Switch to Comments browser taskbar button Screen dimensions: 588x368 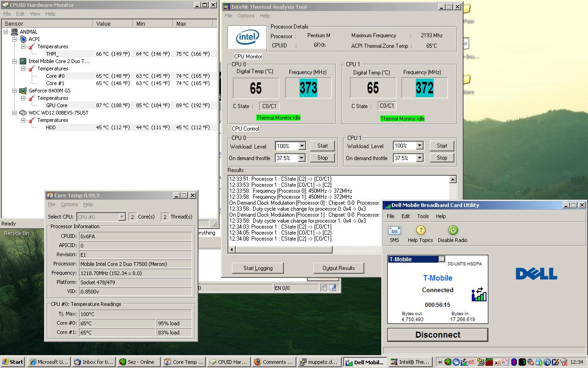[273, 362]
